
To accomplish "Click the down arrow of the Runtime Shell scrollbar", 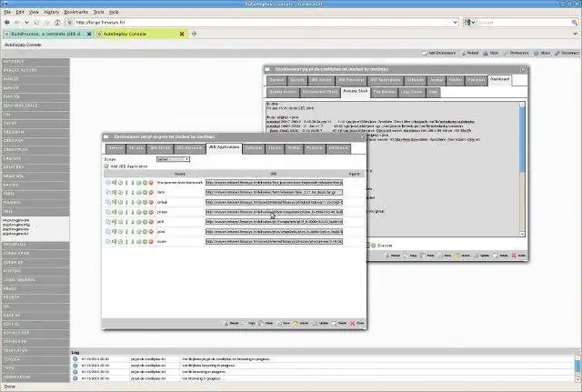I will pyautogui.click(x=522, y=234).
